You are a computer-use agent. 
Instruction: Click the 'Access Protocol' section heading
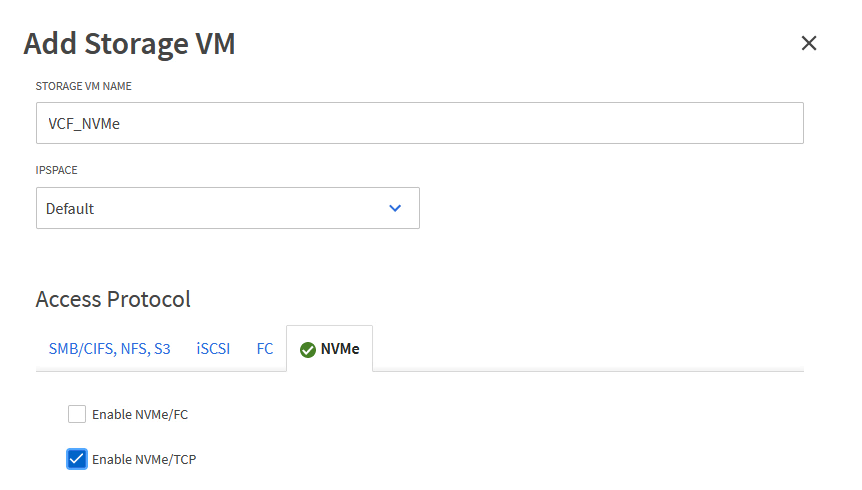coord(113,299)
